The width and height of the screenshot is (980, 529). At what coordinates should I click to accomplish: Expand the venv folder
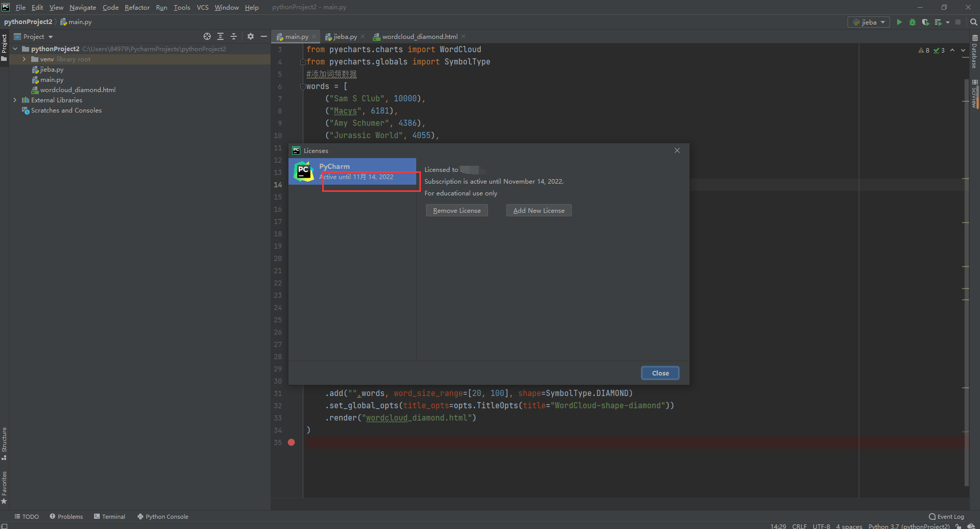[24, 59]
